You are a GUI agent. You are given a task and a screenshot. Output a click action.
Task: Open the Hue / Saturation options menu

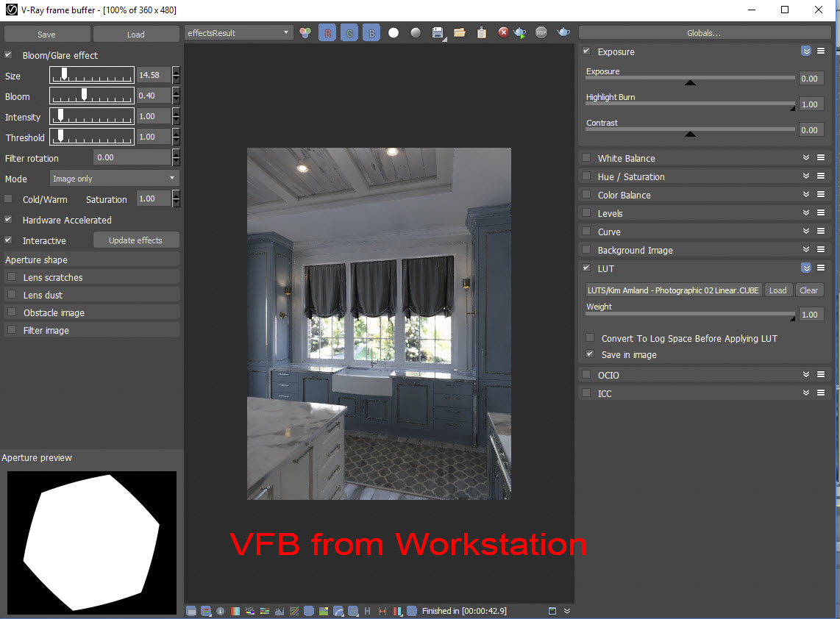tap(821, 176)
